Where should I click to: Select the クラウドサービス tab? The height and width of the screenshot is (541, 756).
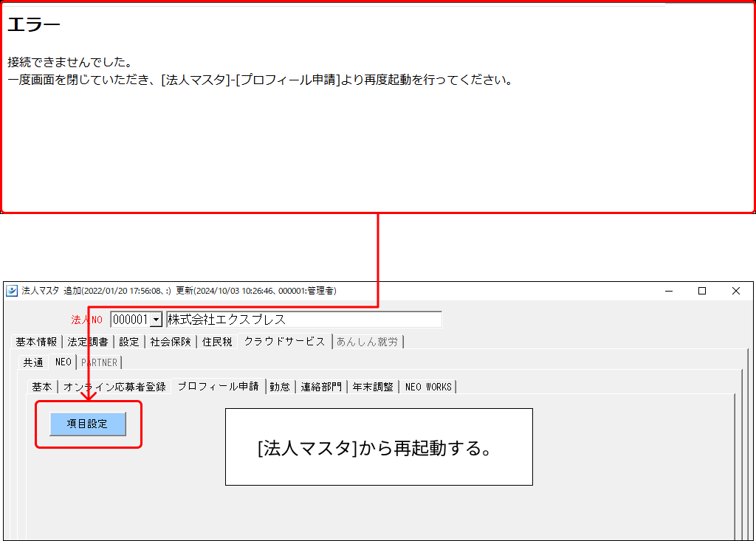pyautogui.click(x=284, y=341)
